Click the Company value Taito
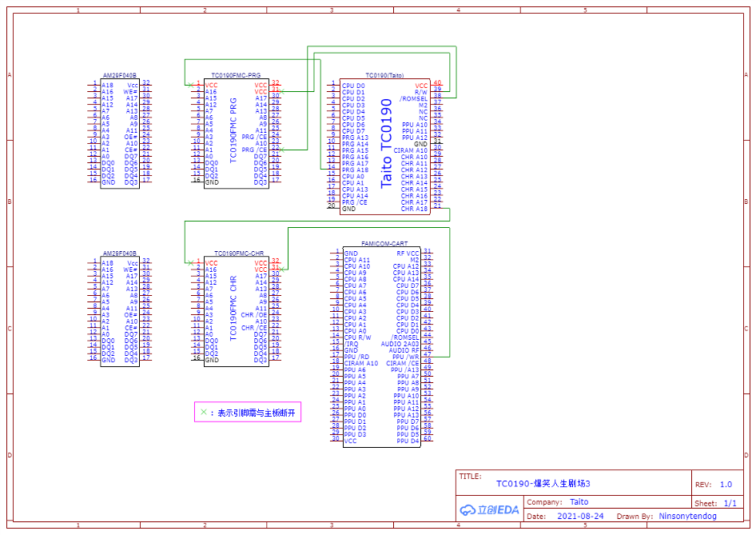Image resolution: width=756 pixels, height=535 pixels. pos(579,501)
